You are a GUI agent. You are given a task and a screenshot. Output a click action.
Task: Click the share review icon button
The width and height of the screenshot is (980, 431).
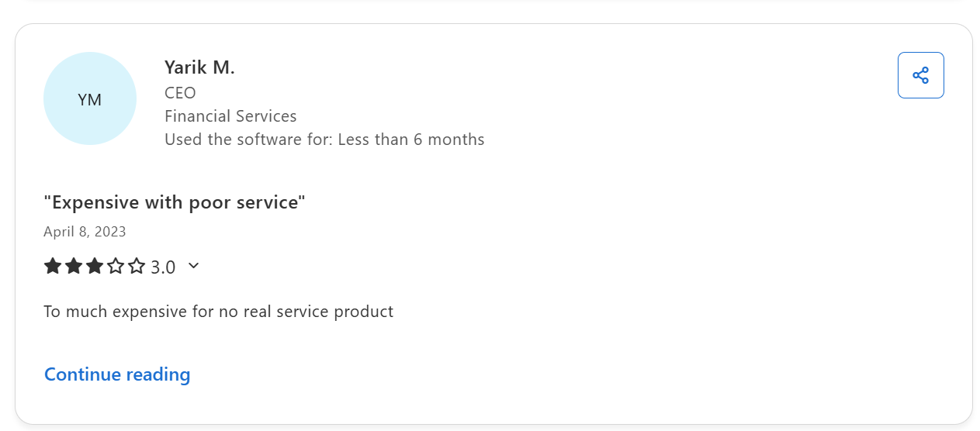point(920,75)
